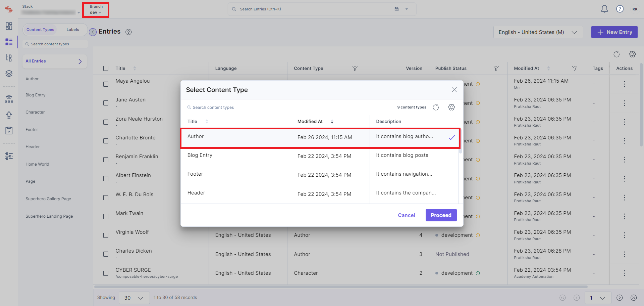Filter by Content Type column
644x306 pixels.
coord(355,68)
